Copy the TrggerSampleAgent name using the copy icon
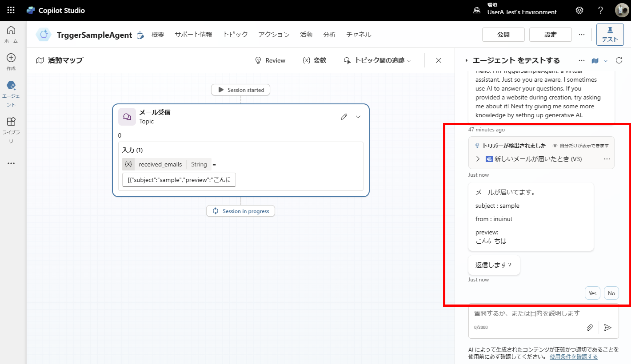This screenshot has height=364, width=631. [x=140, y=35]
